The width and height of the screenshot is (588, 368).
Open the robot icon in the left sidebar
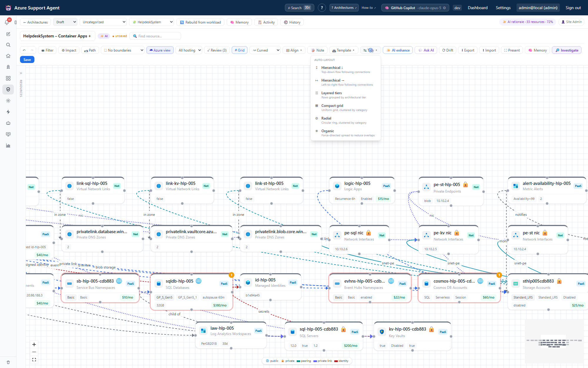(x=8, y=123)
